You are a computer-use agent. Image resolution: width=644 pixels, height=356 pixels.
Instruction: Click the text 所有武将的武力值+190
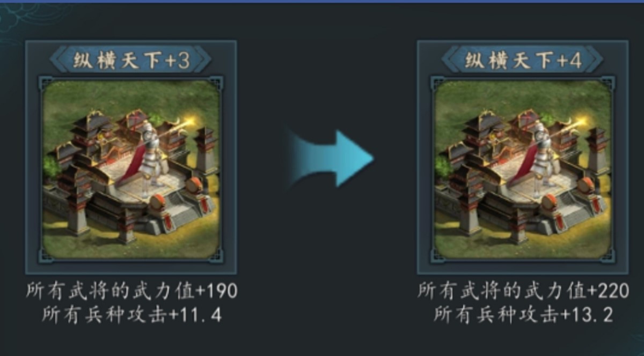click(131, 291)
